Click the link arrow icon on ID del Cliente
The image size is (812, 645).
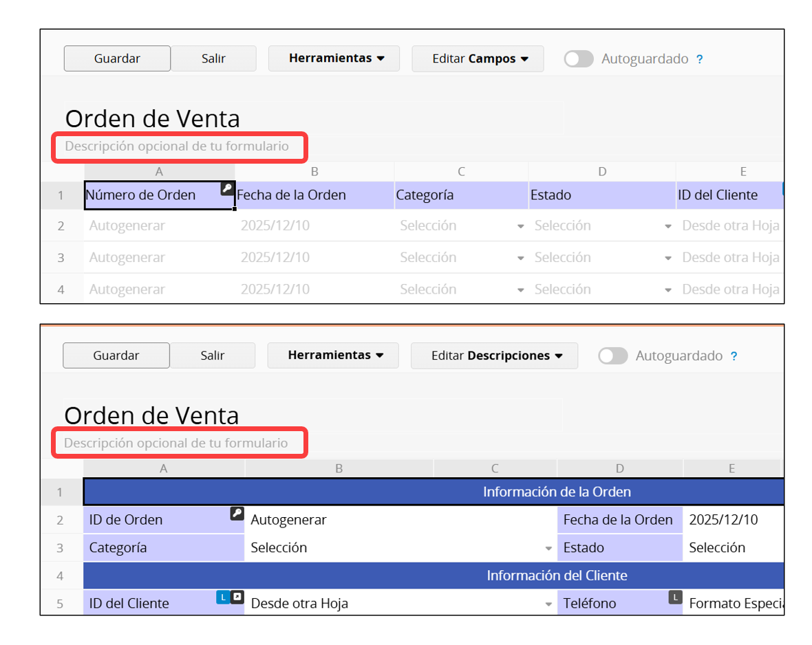pos(237,597)
